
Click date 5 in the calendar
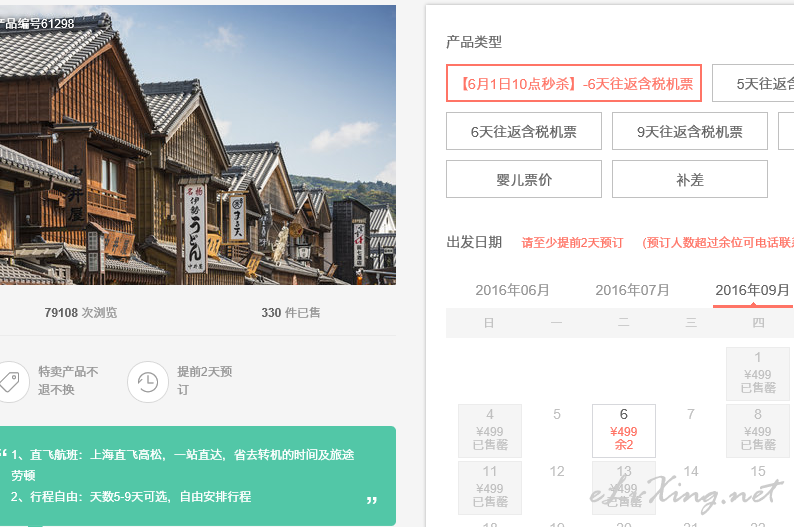557,415
